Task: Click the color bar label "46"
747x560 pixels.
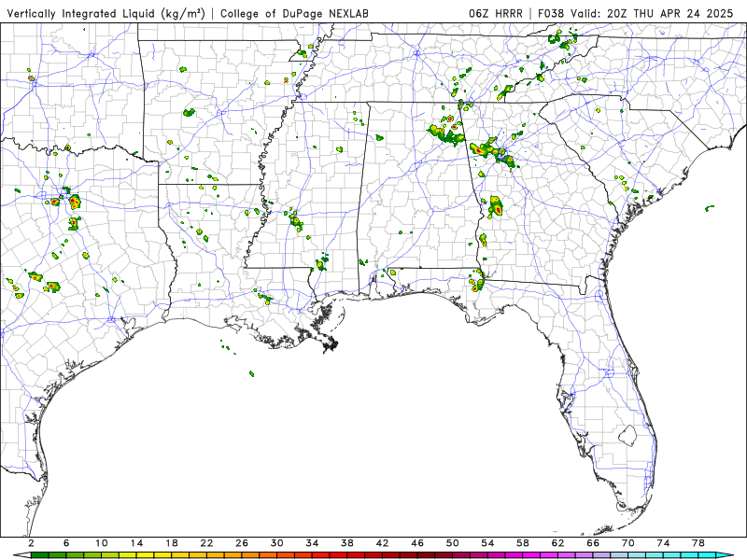Action: [x=417, y=543]
